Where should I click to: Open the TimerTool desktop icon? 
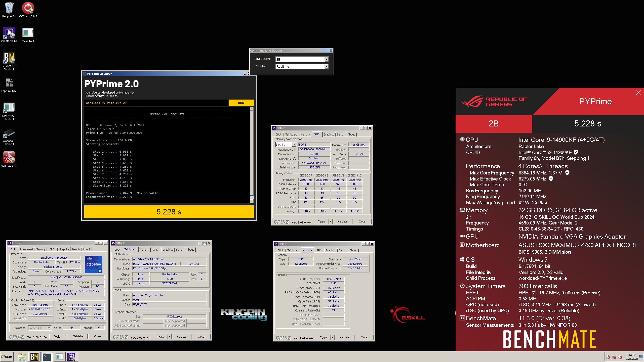coord(28,35)
